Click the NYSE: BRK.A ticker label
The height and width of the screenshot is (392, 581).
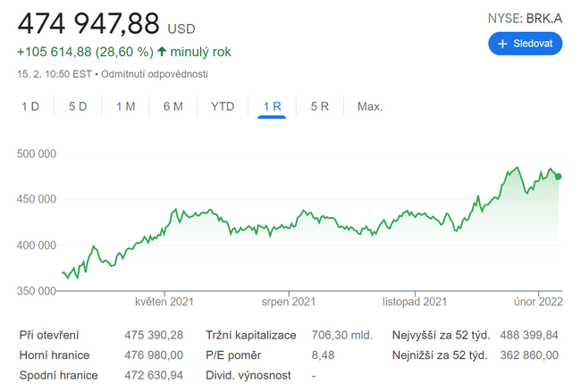(x=525, y=18)
